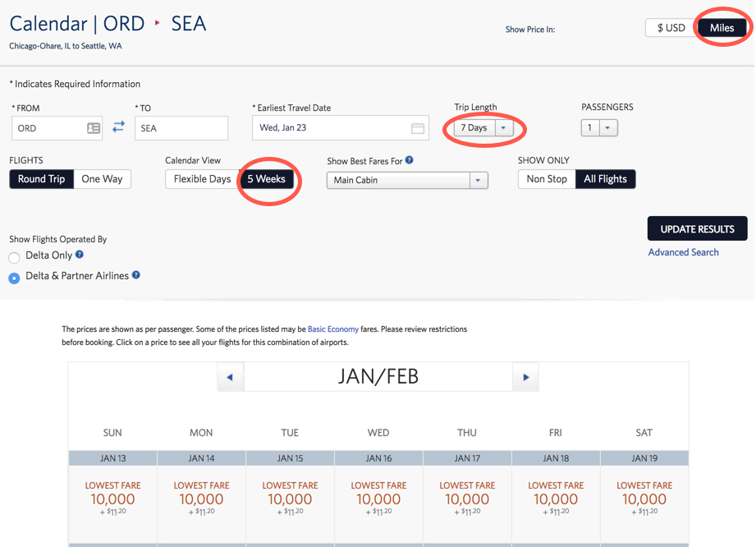Show Non Stop flights only

(x=547, y=179)
